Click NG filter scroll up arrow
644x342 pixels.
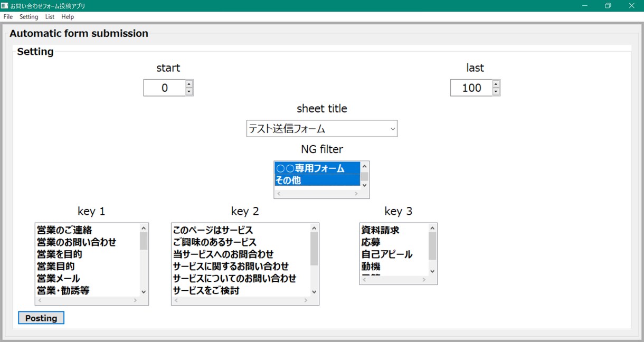[x=364, y=166]
